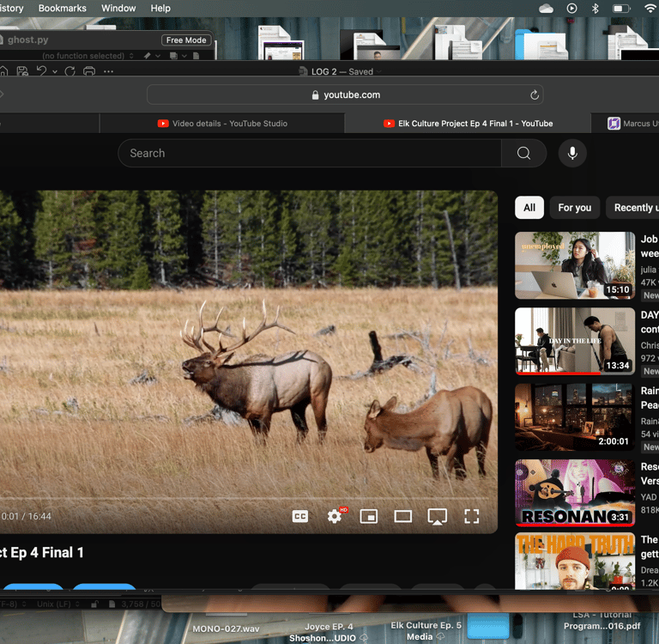Switch to Video details YouTube Studio tab
659x644 pixels.
[x=222, y=124]
